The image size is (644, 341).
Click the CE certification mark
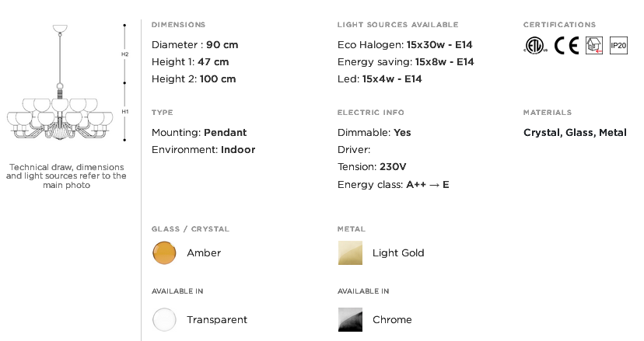coord(566,45)
